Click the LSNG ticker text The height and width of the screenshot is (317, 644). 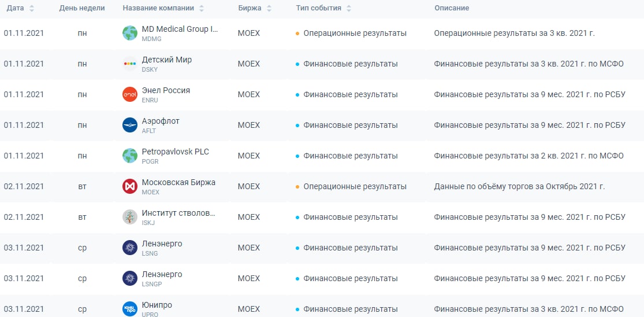coord(150,253)
